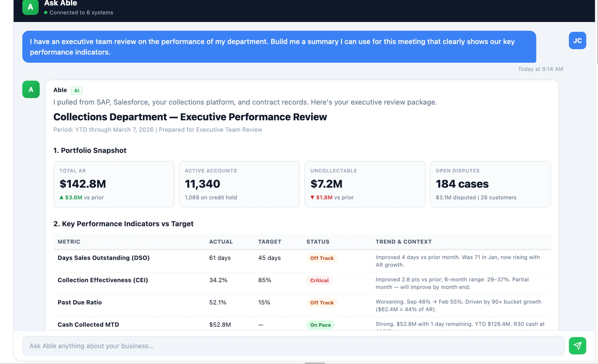The image size is (598, 364).
Task: Click the 85% CEI target value
Action: (264, 280)
